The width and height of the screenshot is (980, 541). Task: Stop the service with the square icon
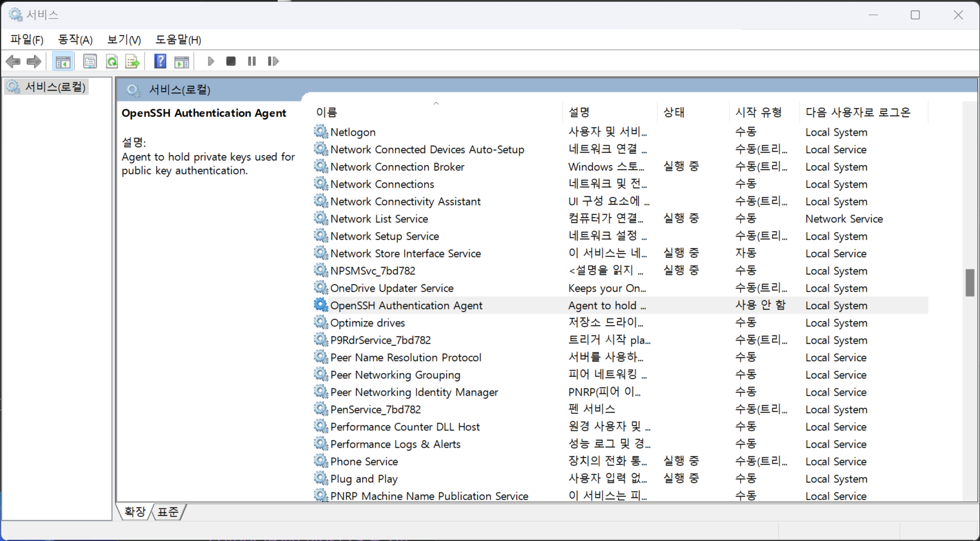(x=231, y=61)
